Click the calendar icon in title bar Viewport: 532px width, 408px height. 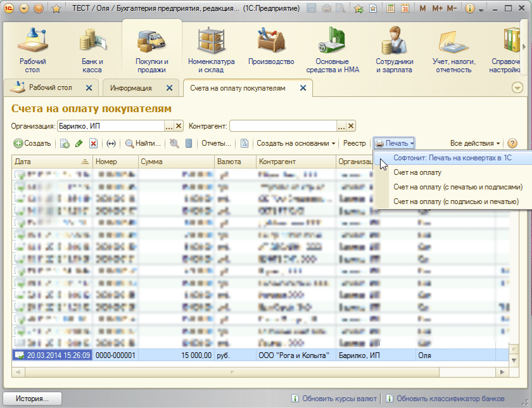coord(405,9)
